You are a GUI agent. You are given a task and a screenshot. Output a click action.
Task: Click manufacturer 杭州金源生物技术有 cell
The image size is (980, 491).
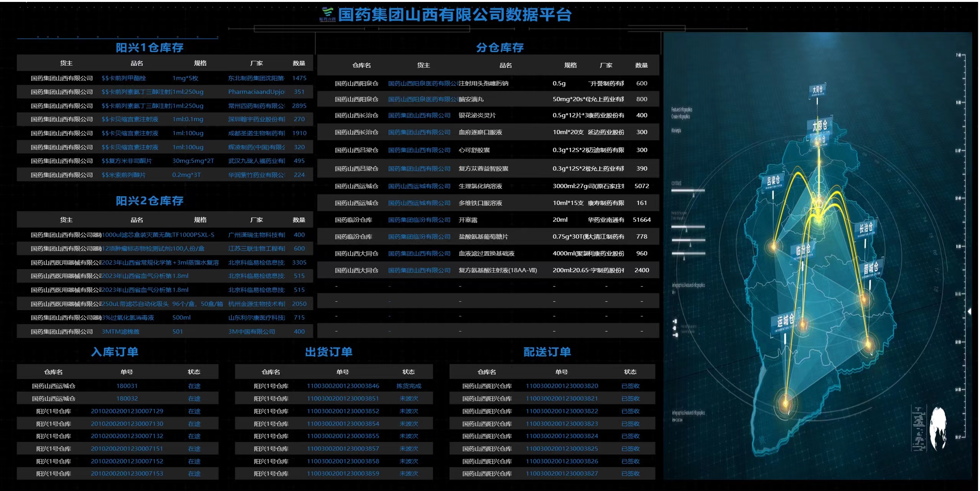[x=256, y=304]
